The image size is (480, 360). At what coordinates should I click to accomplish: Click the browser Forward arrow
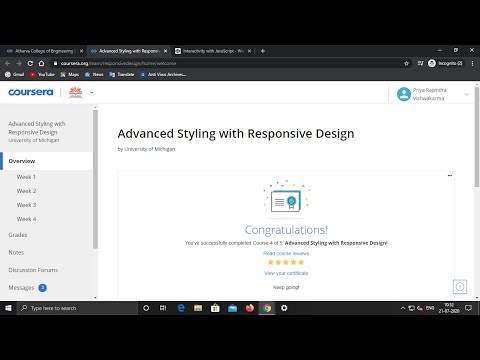(x=19, y=63)
